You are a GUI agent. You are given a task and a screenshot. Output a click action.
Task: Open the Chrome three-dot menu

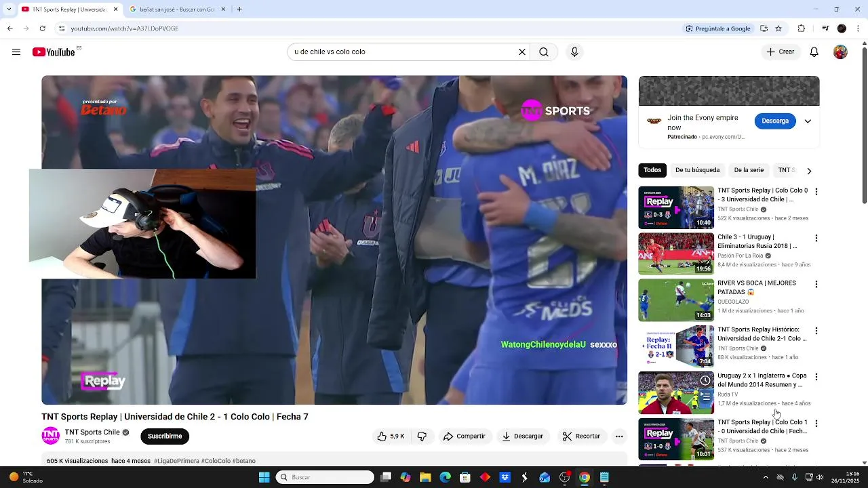pyautogui.click(x=859, y=28)
